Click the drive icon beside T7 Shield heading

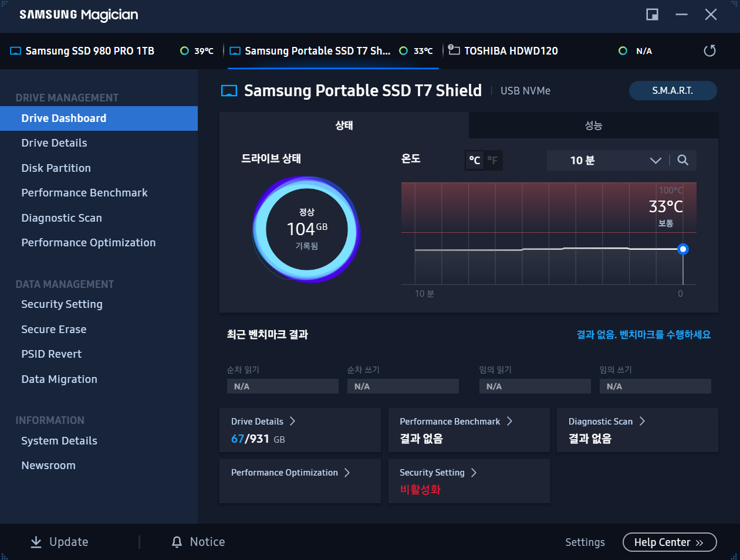coord(229,91)
